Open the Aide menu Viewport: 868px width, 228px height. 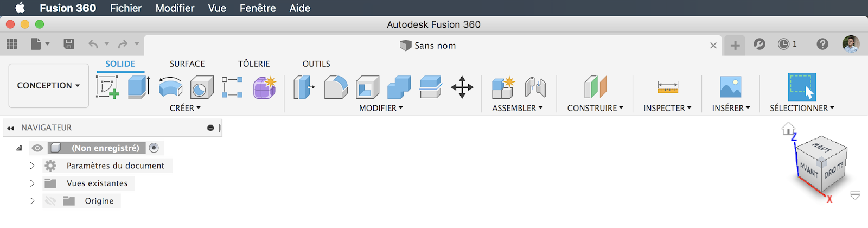299,8
